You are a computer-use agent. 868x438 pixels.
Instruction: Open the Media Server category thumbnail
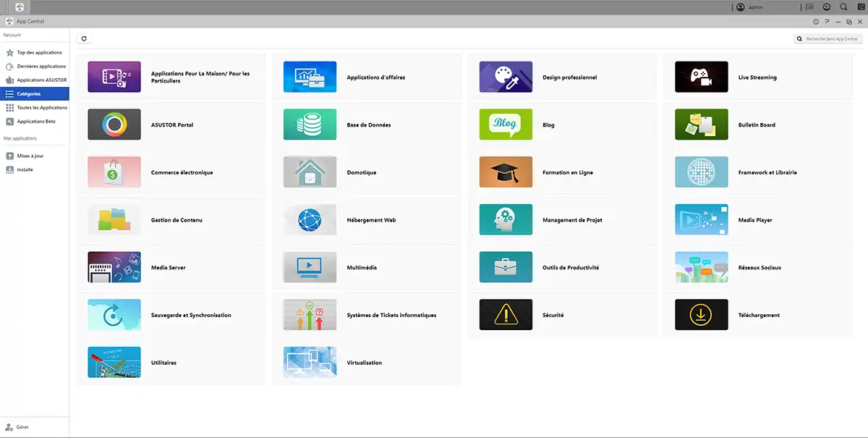tap(114, 267)
